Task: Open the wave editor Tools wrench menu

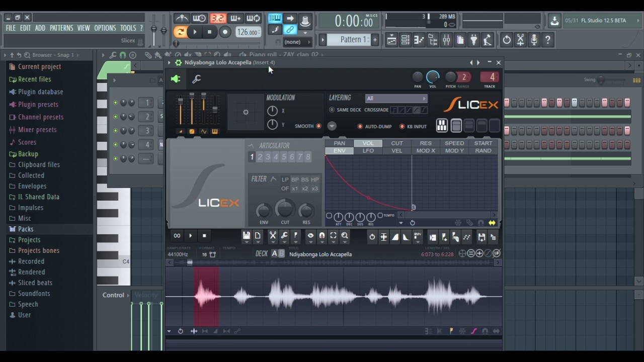Action: [284, 236]
